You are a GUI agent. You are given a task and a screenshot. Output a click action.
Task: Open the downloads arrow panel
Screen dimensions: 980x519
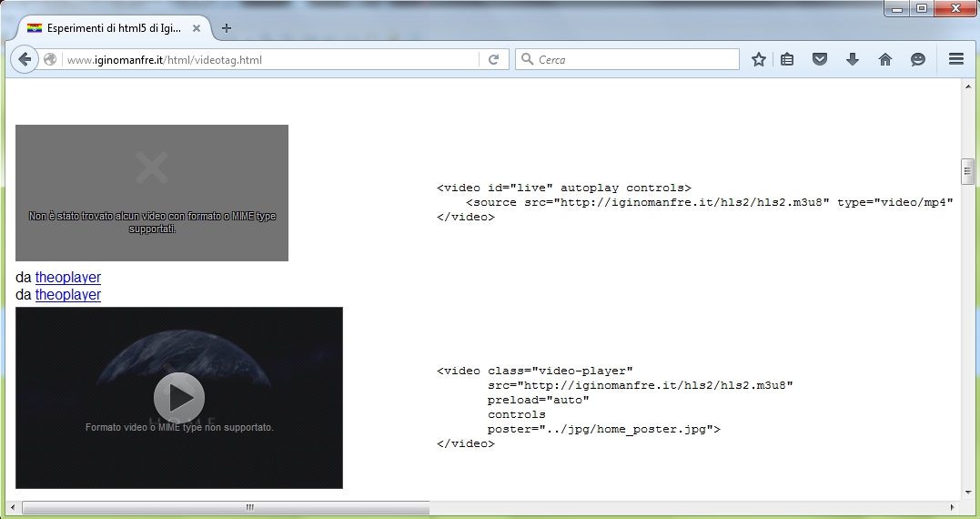(x=852, y=59)
